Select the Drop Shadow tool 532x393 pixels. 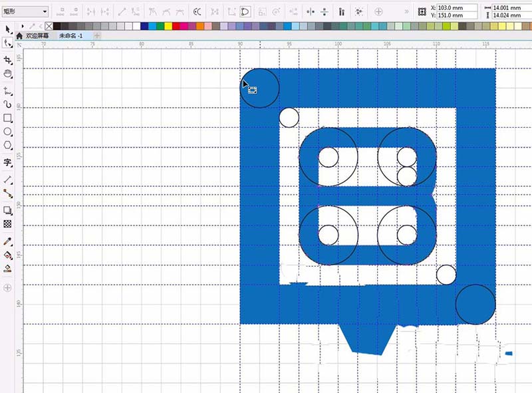tap(7, 210)
